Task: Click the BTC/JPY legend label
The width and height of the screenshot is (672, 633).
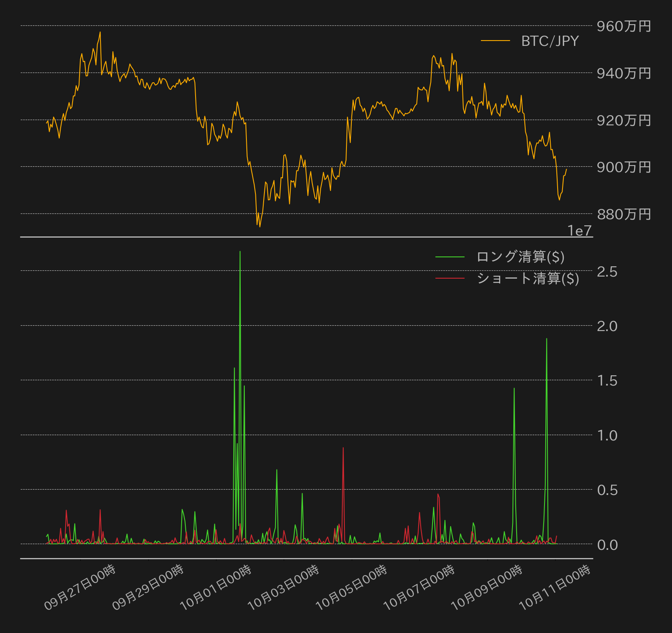Action: 550,41
